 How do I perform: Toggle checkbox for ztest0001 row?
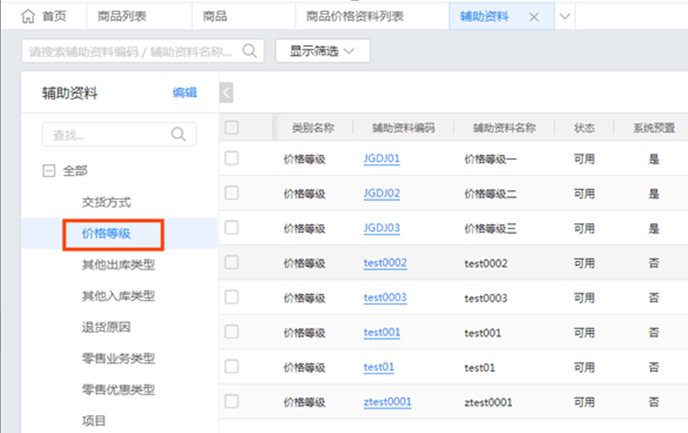pos(232,402)
